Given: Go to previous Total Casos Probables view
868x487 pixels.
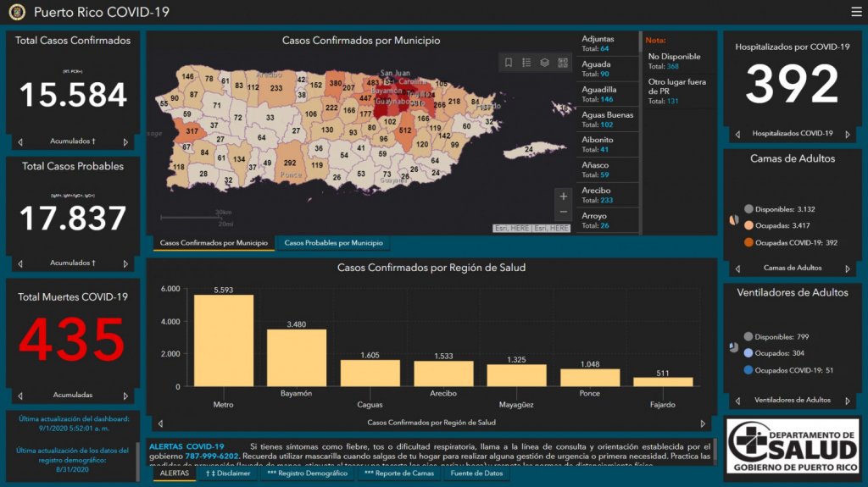Looking at the screenshot, I should pyautogui.click(x=20, y=263).
